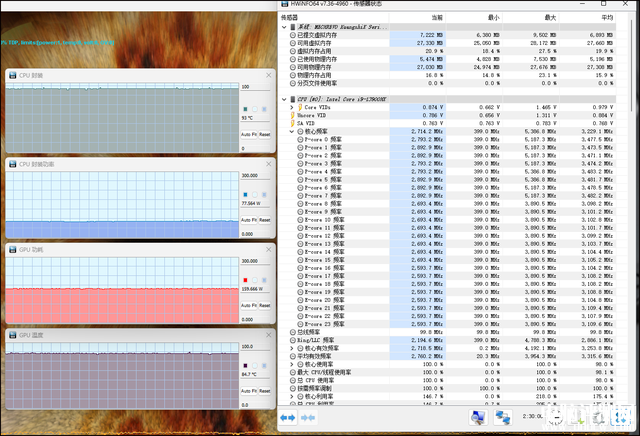Select the E-core 16 频率 row

click(x=447, y=268)
